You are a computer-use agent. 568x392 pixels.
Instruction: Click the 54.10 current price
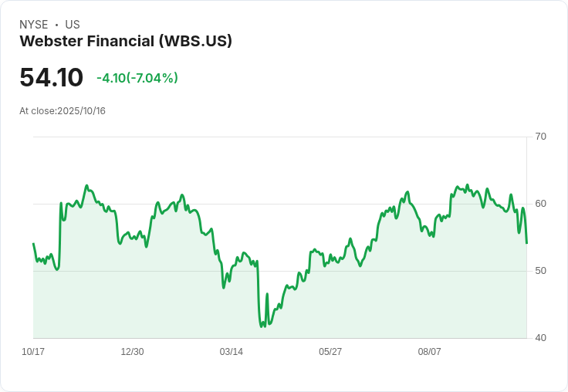tap(51, 78)
